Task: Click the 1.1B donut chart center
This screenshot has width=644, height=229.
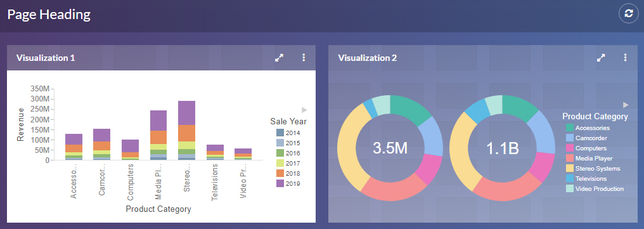Action: (x=502, y=148)
